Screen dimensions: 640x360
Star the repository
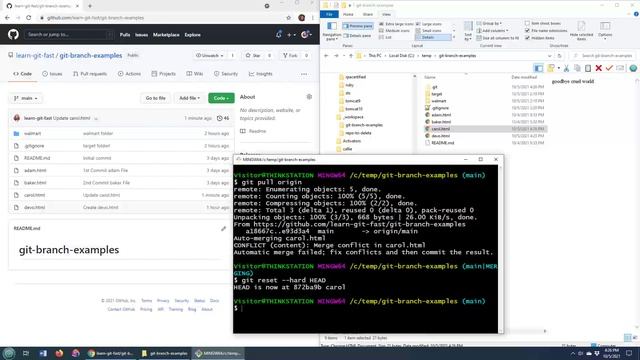pyautogui.click(x=253, y=55)
